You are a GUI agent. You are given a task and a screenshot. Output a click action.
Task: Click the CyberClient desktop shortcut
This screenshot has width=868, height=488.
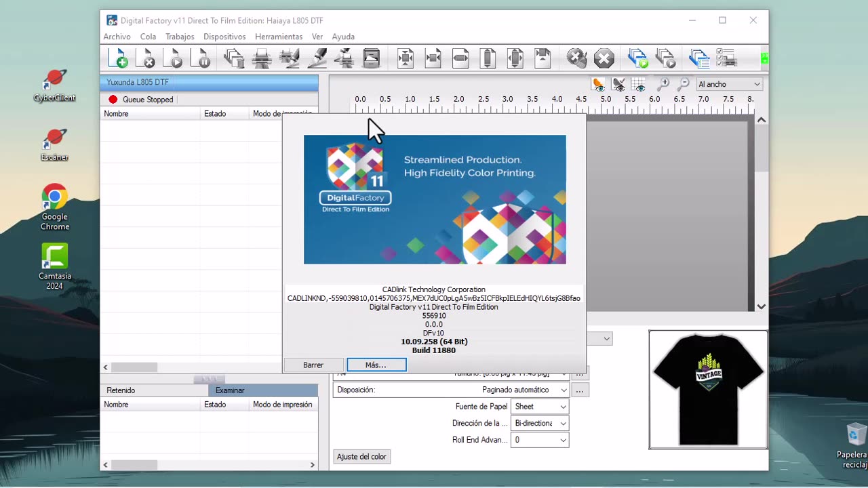(x=55, y=85)
